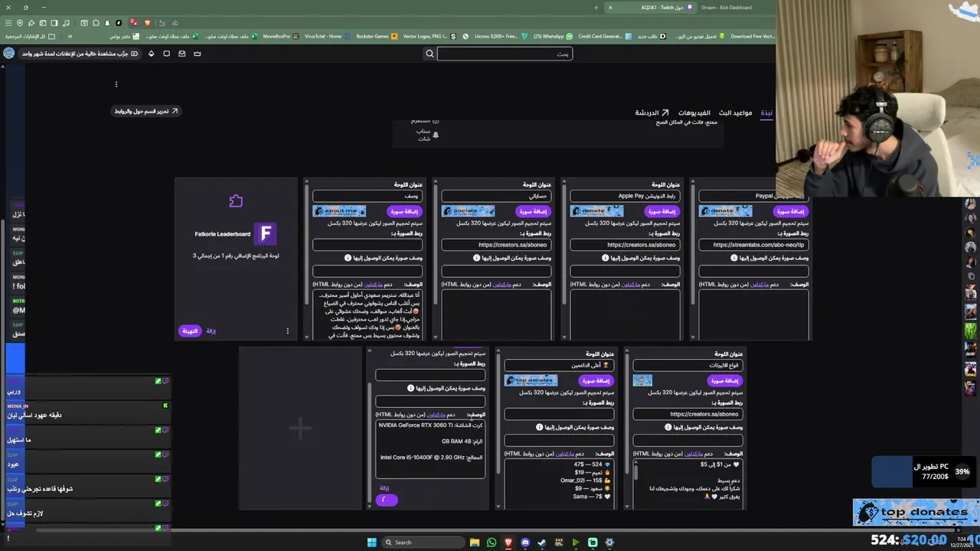This screenshot has height=551, width=980.
Task: Click the about me description text area
Action: pos(367,315)
